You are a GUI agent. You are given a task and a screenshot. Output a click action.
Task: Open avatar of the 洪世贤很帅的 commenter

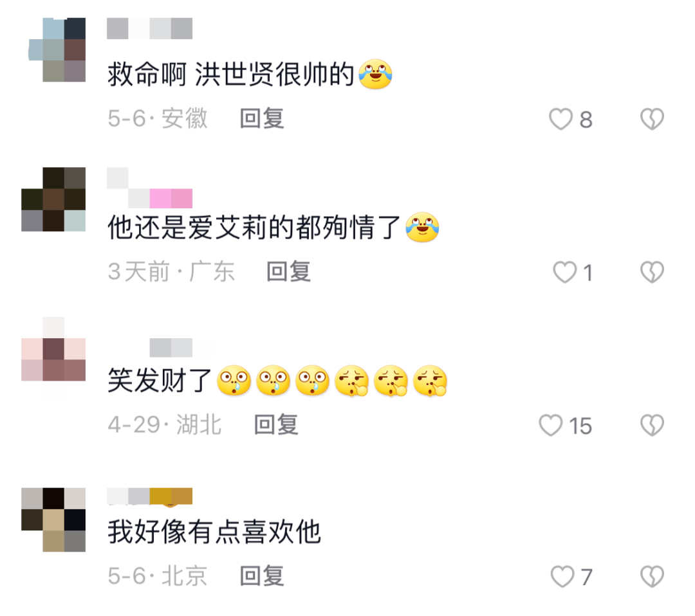(x=57, y=50)
